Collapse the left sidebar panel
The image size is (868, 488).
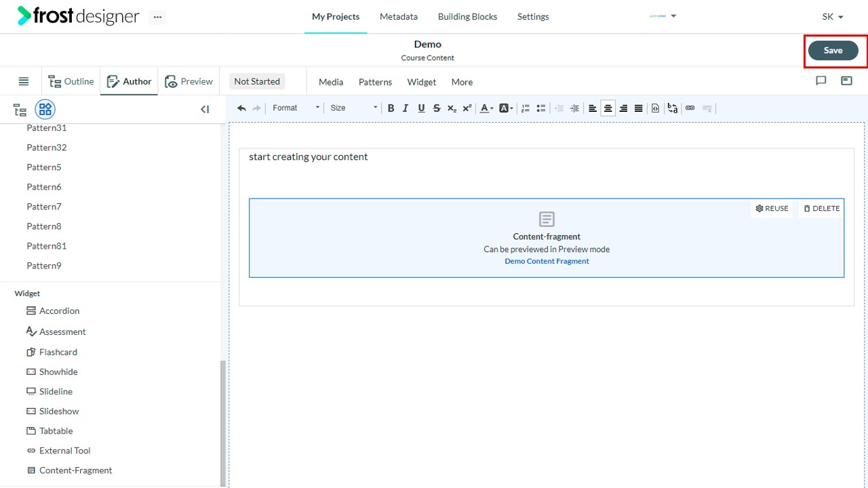pos(205,109)
